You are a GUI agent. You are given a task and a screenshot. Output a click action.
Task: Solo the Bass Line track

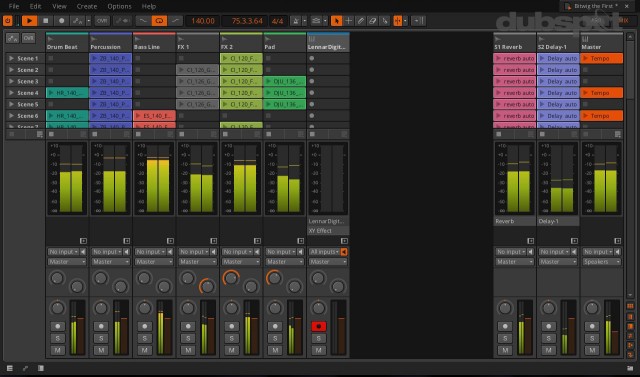[144, 338]
